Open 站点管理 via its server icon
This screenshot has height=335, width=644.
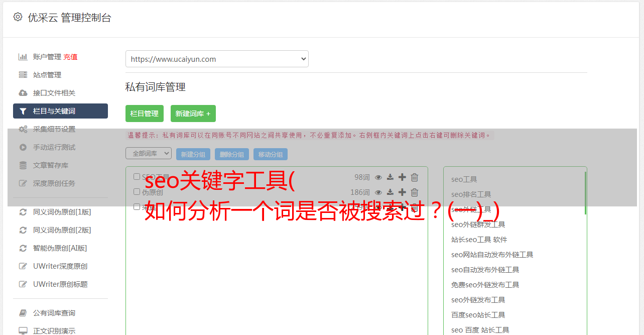coord(23,75)
